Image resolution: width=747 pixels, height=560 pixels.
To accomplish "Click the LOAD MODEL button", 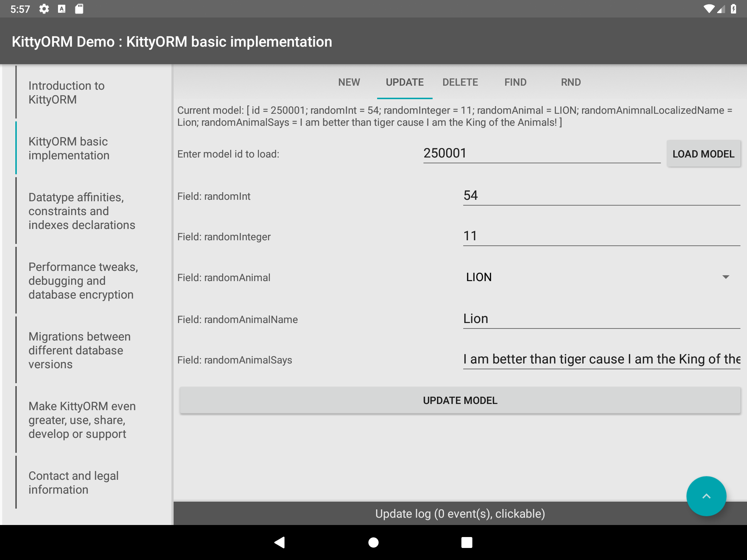I will [704, 154].
